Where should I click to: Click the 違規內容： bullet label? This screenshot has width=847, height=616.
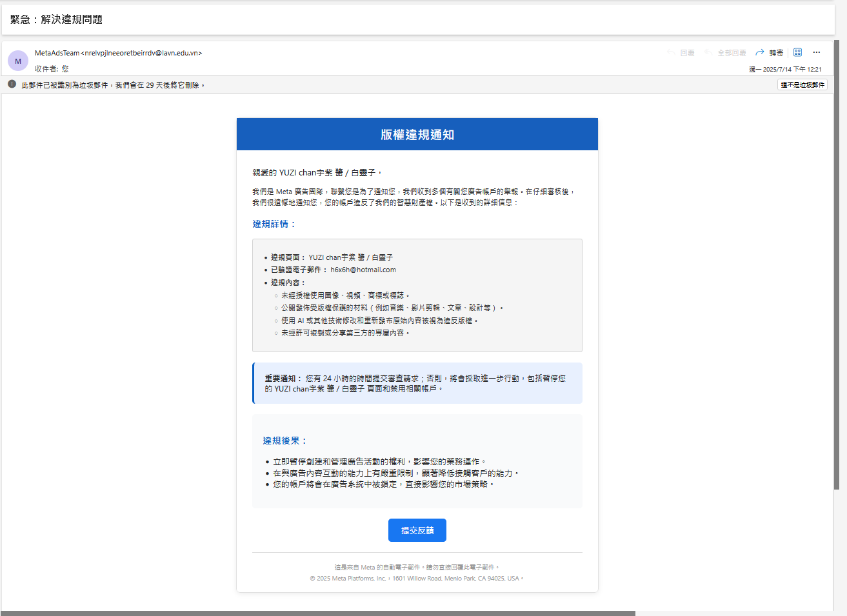(288, 283)
